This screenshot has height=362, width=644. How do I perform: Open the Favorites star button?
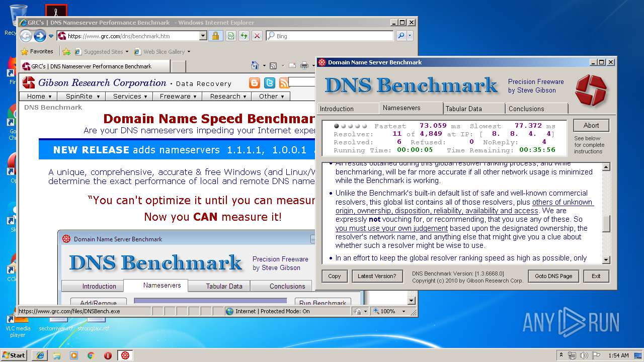tap(37, 51)
